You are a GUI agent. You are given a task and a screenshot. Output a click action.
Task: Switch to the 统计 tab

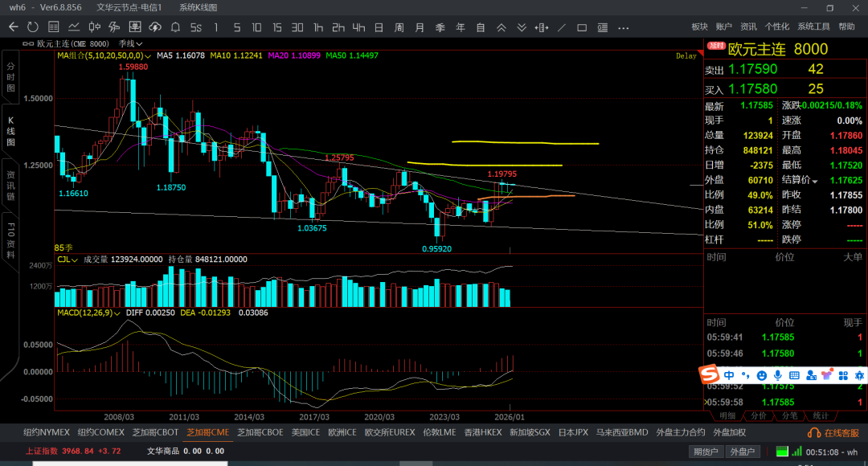821,415
